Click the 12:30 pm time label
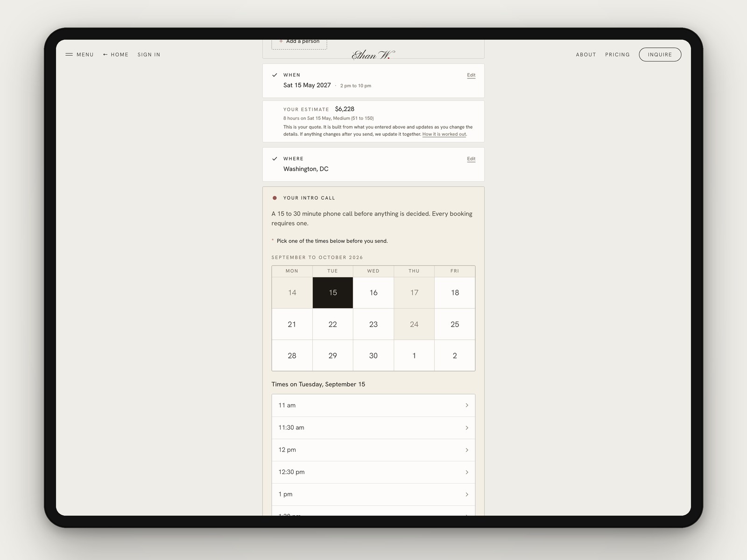Image resolution: width=747 pixels, height=560 pixels. pyautogui.click(x=292, y=472)
